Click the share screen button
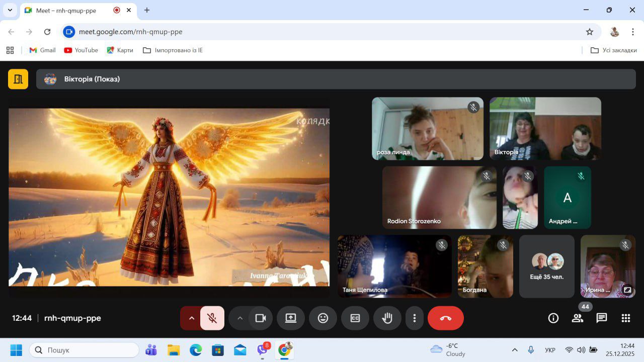Image resolution: width=644 pixels, height=362 pixels. (290, 318)
